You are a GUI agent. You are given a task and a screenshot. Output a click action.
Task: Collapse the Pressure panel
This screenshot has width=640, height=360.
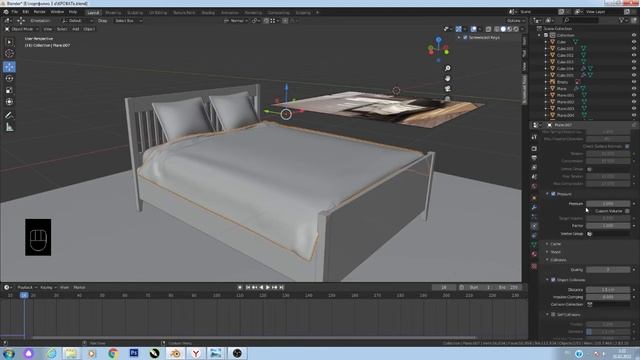point(547,194)
